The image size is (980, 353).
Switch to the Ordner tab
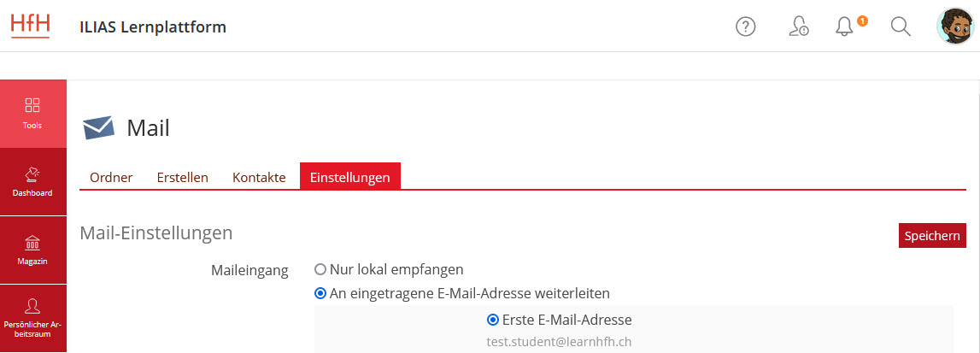coord(111,178)
